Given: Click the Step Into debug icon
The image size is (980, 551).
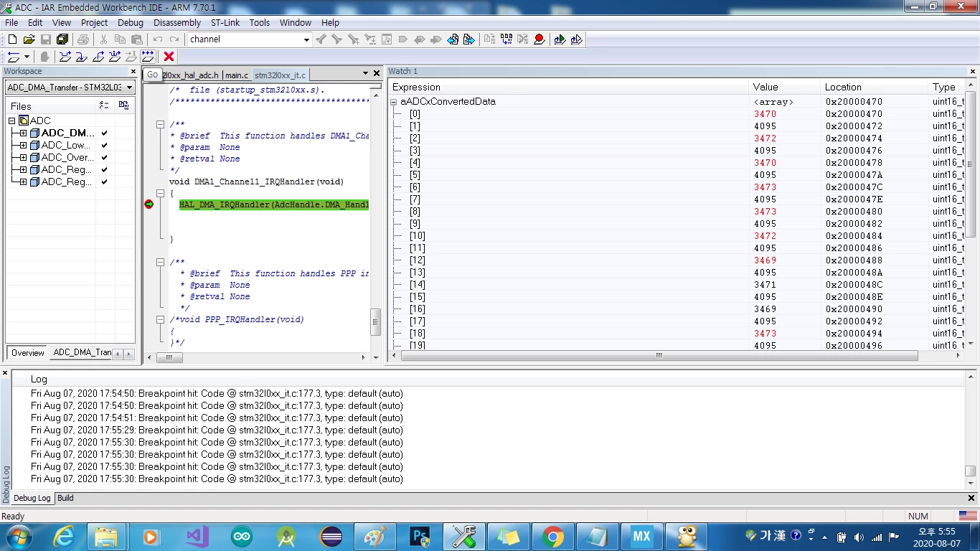Looking at the screenshot, I should click(x=81, y=57).
